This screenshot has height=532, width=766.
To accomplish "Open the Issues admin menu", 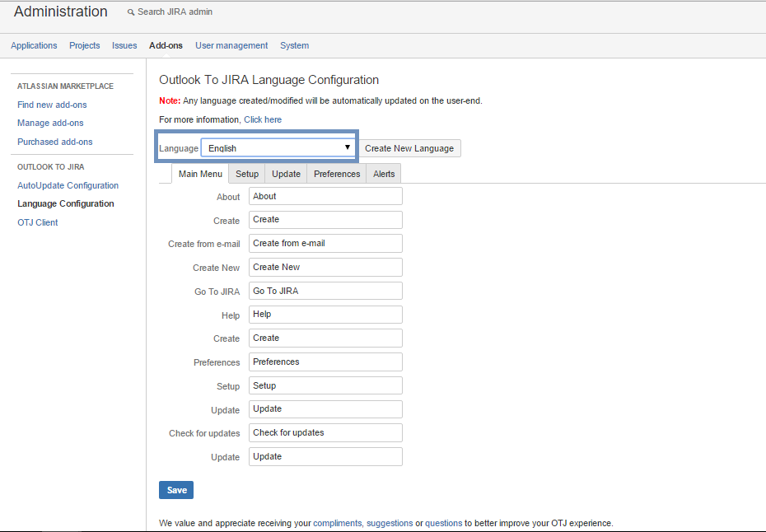I will (124, 45).
